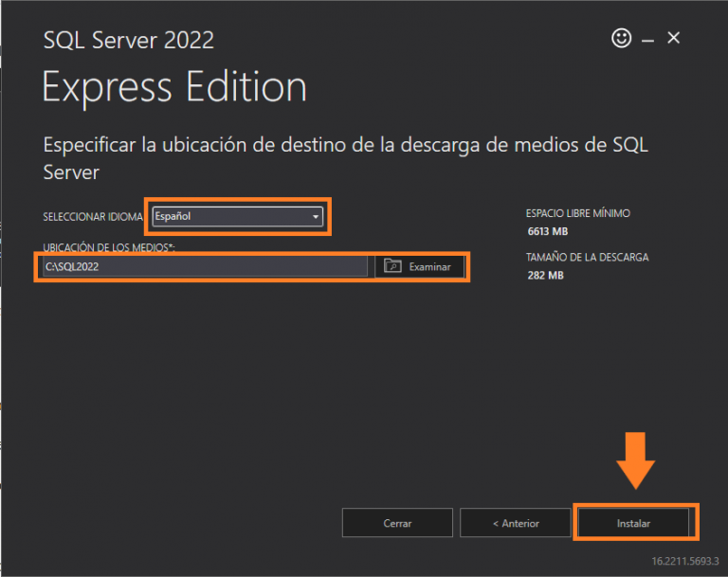Click the SELECCIONAR IDIOMA label

coord(93,217)
